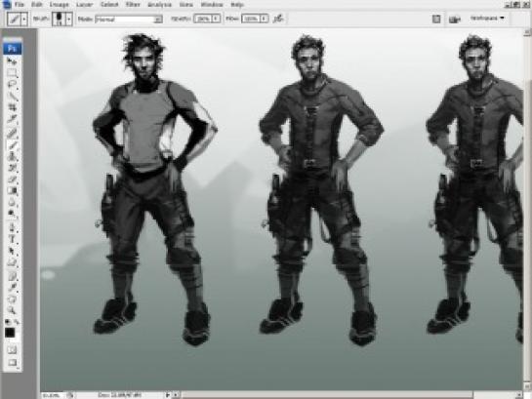The height and width of the screenshot is (399, 532).
Task: Click the horizontal scrollbar right arrow
Action: click(x=519, y=395)
